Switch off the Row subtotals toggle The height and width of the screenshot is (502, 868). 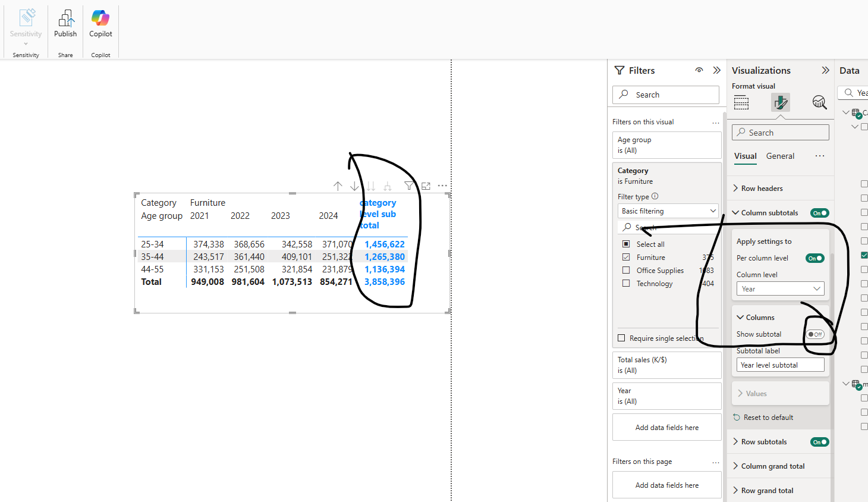pyautogui.click(x=820, y=442)
